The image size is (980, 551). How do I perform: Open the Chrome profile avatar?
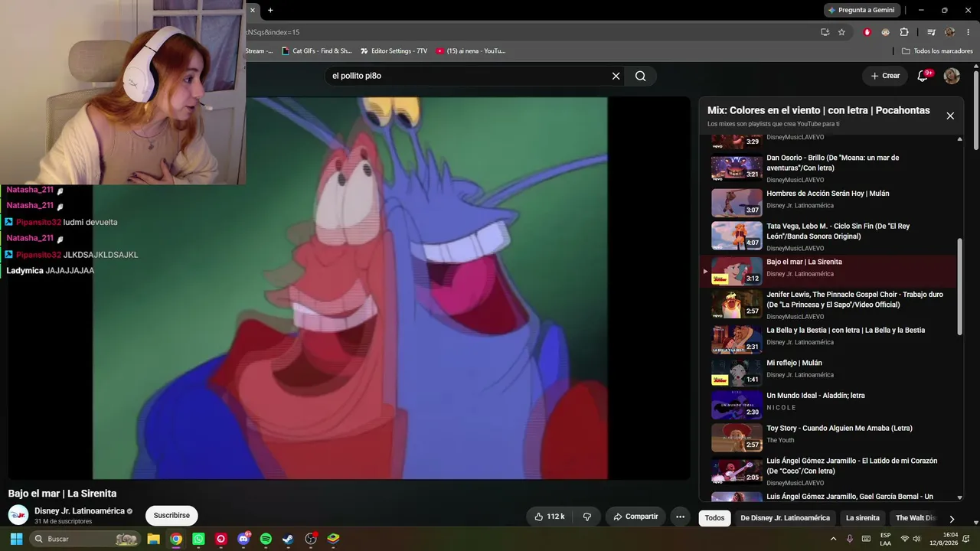[x=949, y=32]
